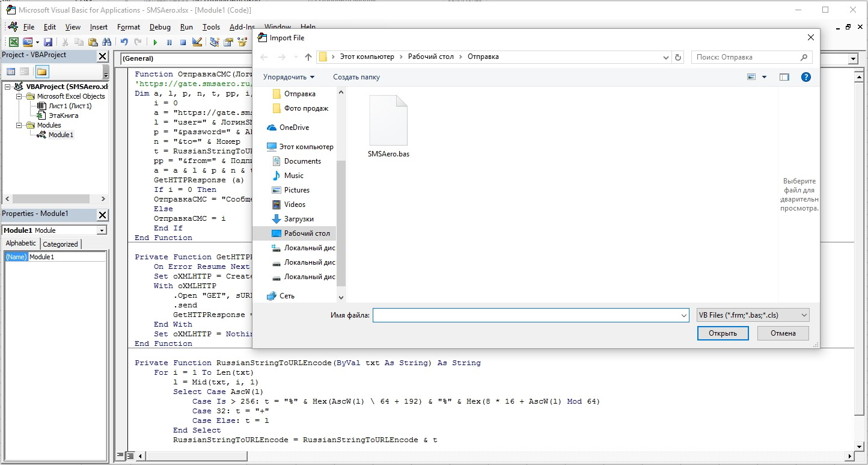The width and height of the screenshot is (868, 465).
Task: Toggle Folders icon in Project panel
Action: (x=41, y=72)
